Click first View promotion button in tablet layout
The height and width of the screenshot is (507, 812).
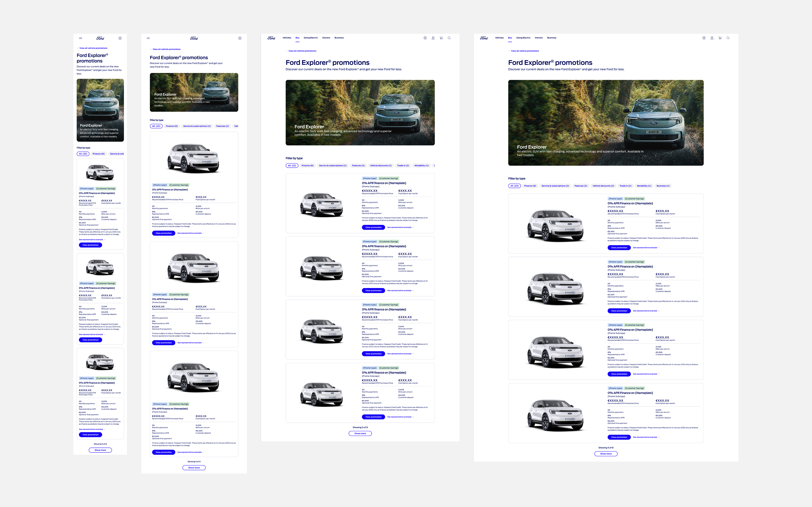coord(163,233)
